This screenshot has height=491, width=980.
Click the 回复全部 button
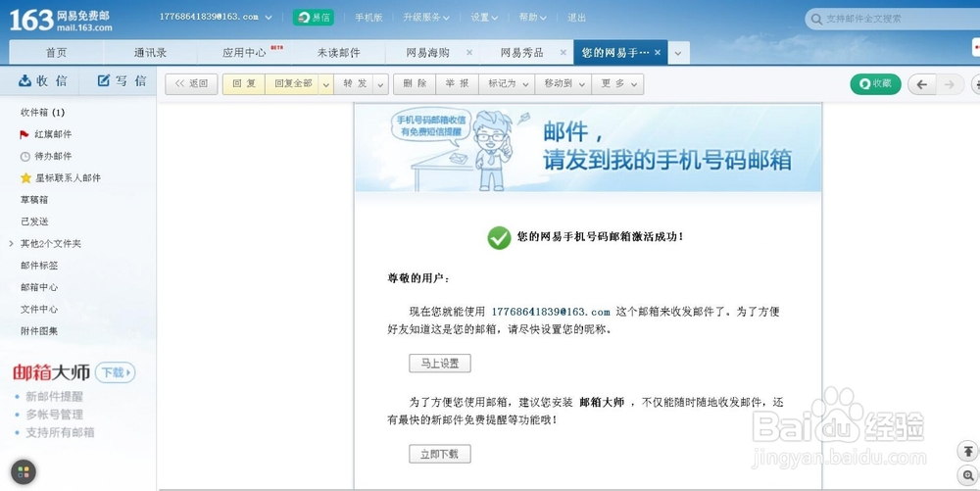tap(292, 84)
